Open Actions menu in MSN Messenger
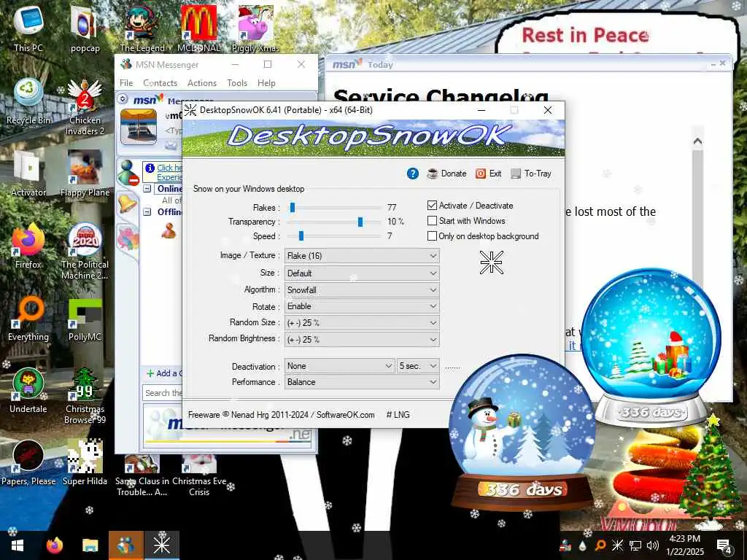Screen dimensions: 747x560 tap(202, 83)
